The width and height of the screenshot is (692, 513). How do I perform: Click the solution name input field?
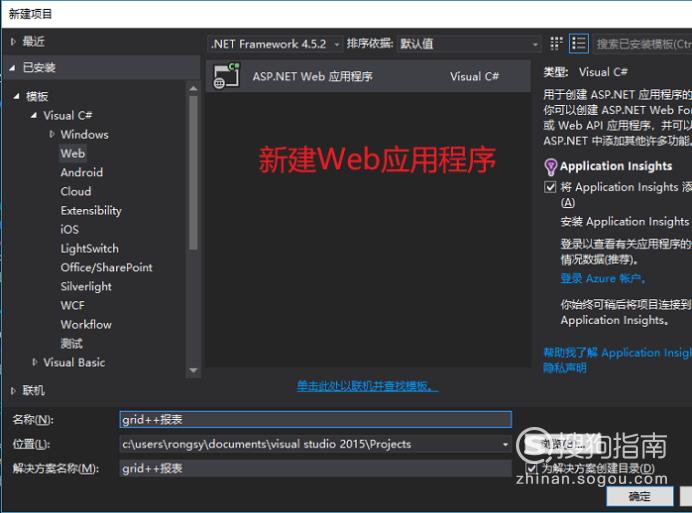(316, 468)
